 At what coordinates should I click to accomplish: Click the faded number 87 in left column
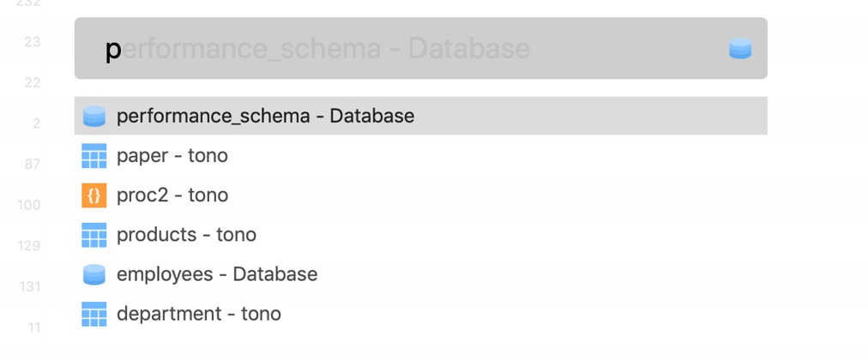point(33,164)
